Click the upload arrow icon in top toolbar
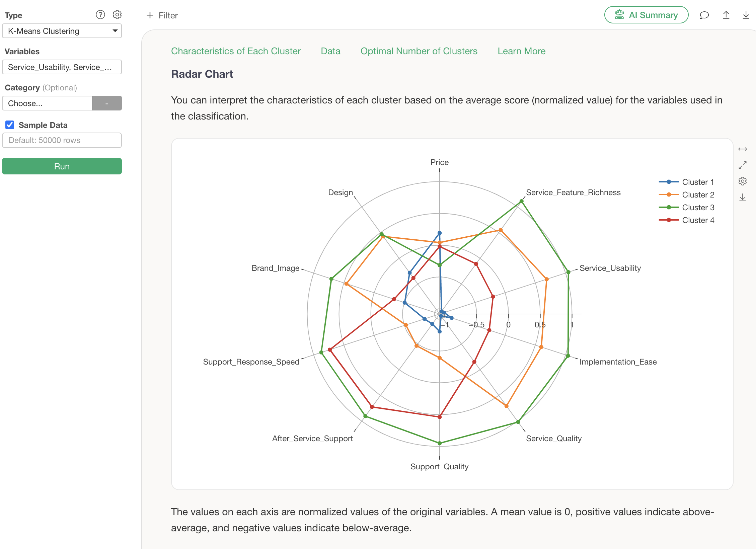This screenshot has width=756, height=549. point(726,15)
